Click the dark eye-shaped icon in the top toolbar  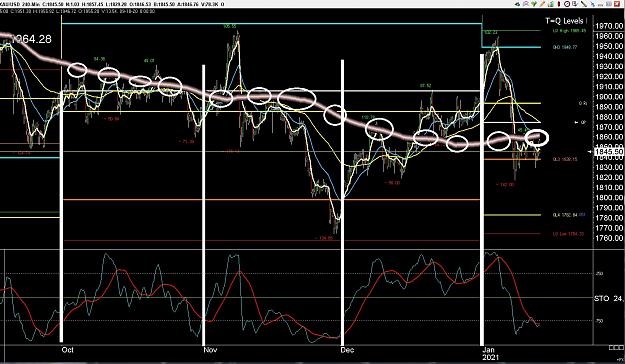click(x=517, y=4)
